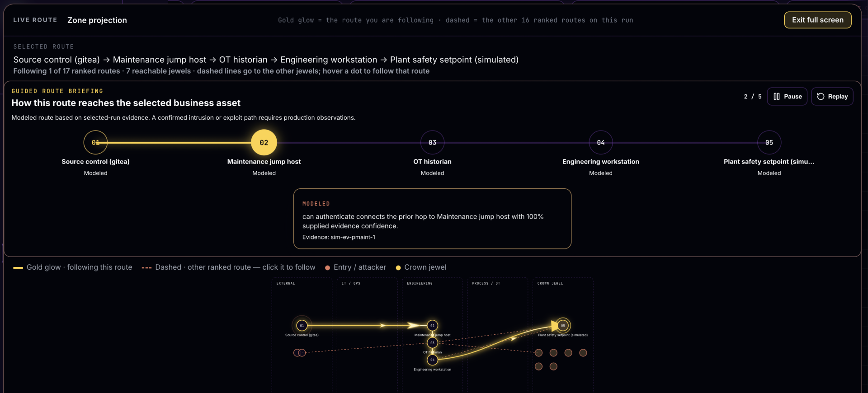Open briefing step circle 04
The image size is (868, 393).
click(601, 142)
